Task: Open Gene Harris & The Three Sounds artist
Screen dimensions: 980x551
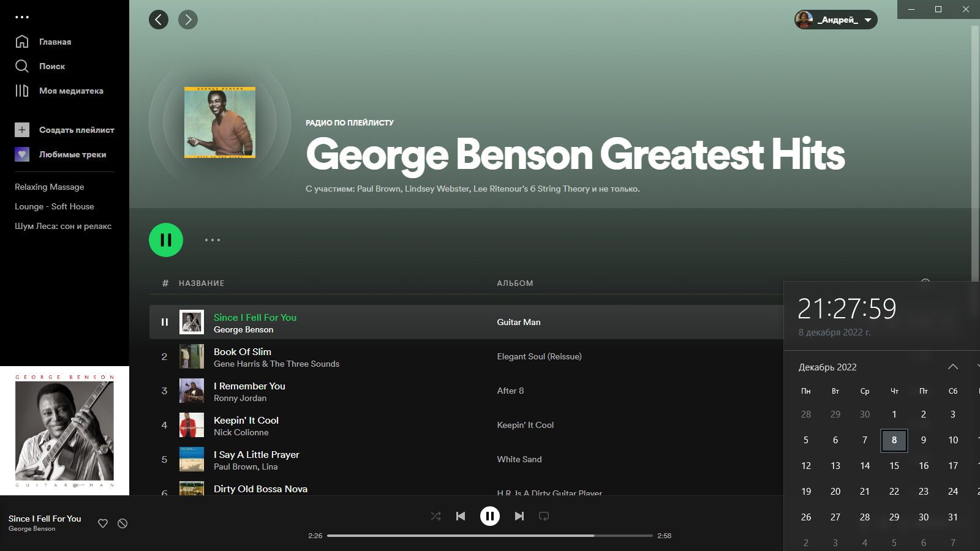Action: [x=276, y=364]
